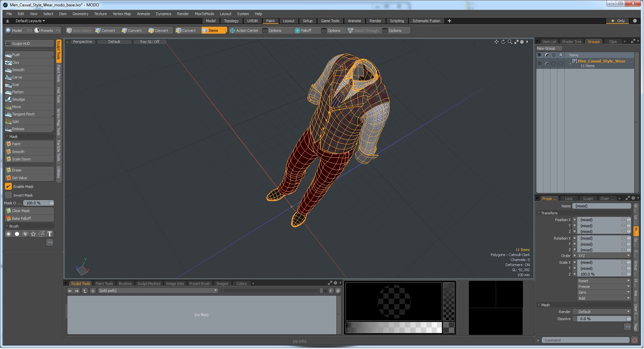Switch to the UVEdit layout tab
Screen dimensions: 644x349
(x=252, y=21)
